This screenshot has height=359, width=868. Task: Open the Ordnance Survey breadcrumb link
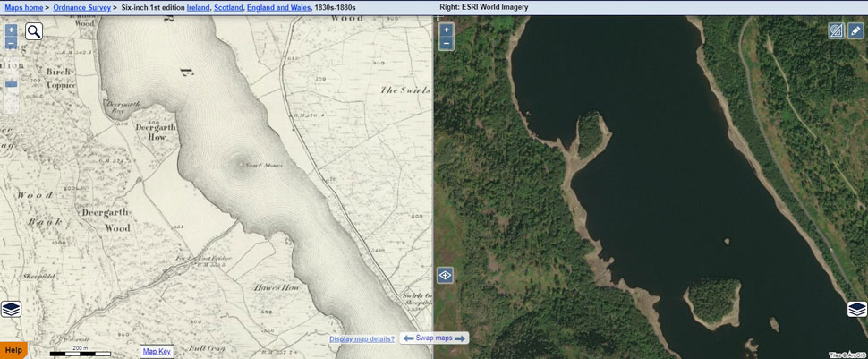pos(81,7)
